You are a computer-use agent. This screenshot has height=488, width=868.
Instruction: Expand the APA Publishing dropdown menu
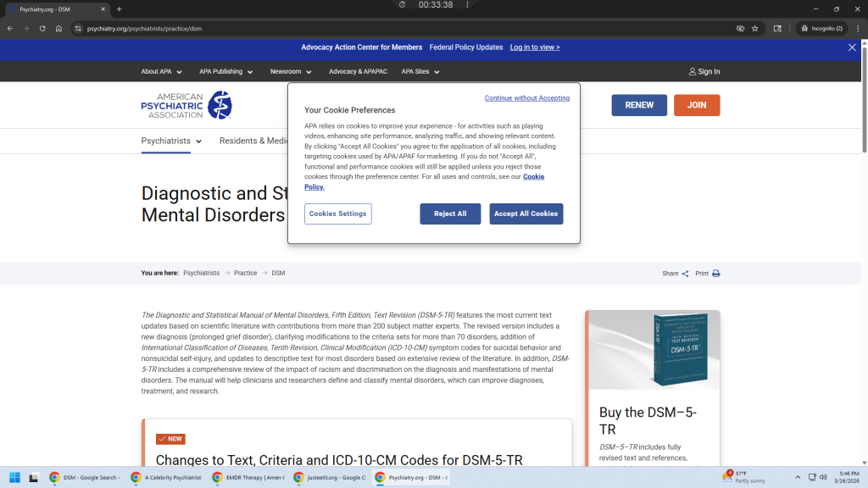(x=226, y=72)
